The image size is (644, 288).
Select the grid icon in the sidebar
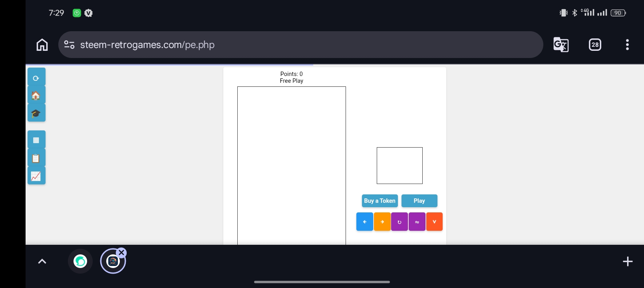pyautogui.click(x=36, y=140)
